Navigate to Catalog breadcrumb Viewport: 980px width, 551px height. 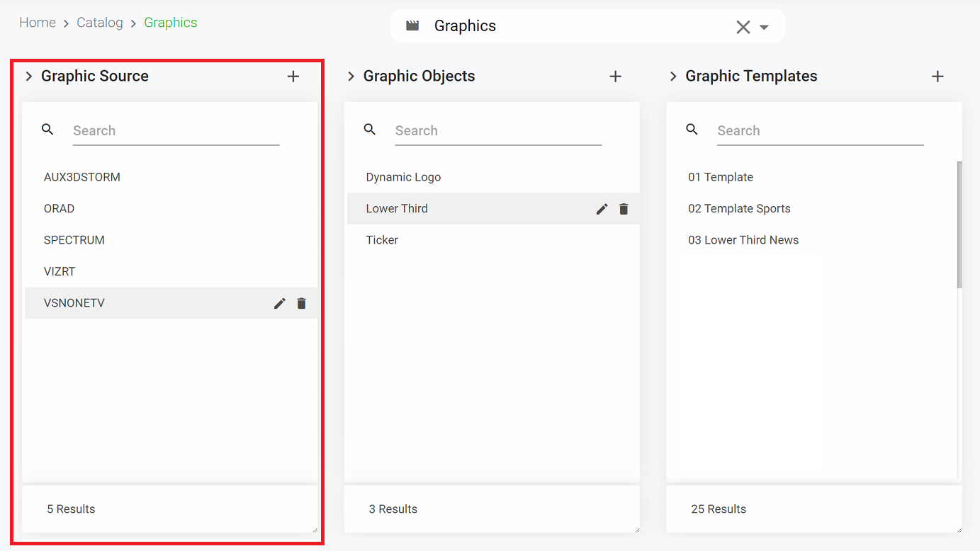tap(100, 23)
